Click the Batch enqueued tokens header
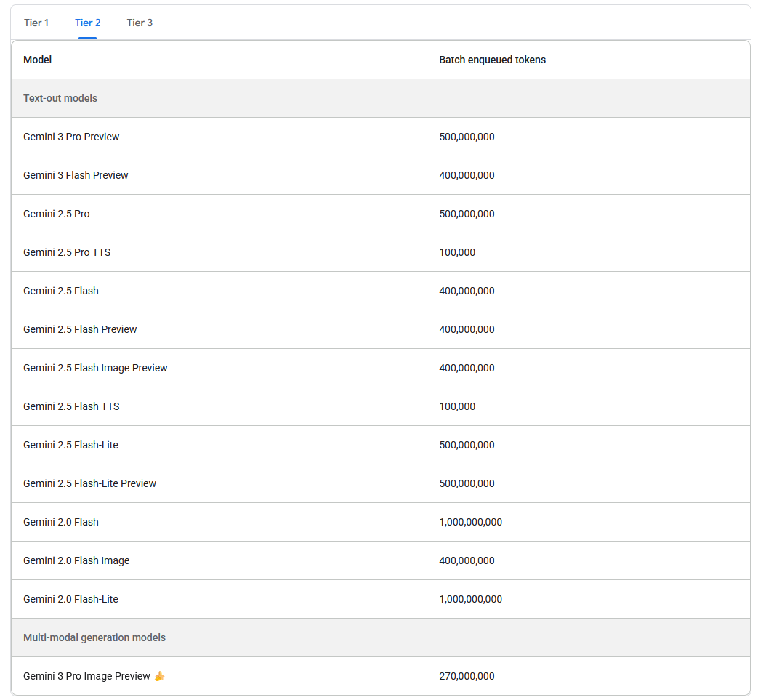This screenshot has width=758, height=700. click(x=492, y=60)
